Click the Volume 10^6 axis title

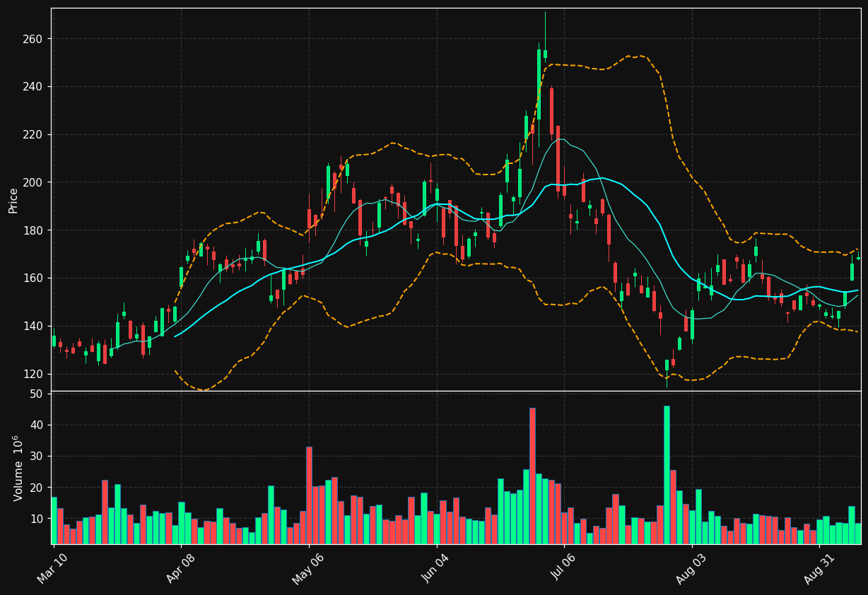click(18, 468)
